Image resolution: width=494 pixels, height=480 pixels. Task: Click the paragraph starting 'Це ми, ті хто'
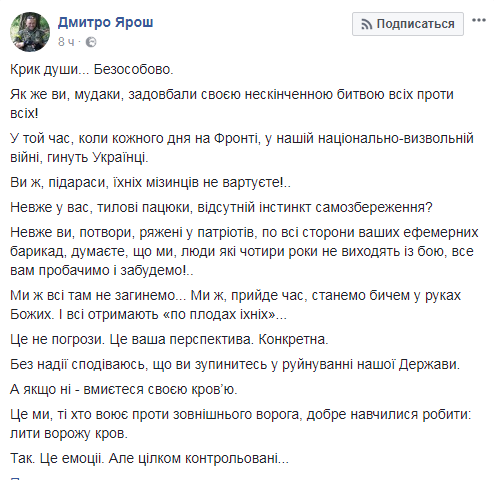click(x=241, y=424)
